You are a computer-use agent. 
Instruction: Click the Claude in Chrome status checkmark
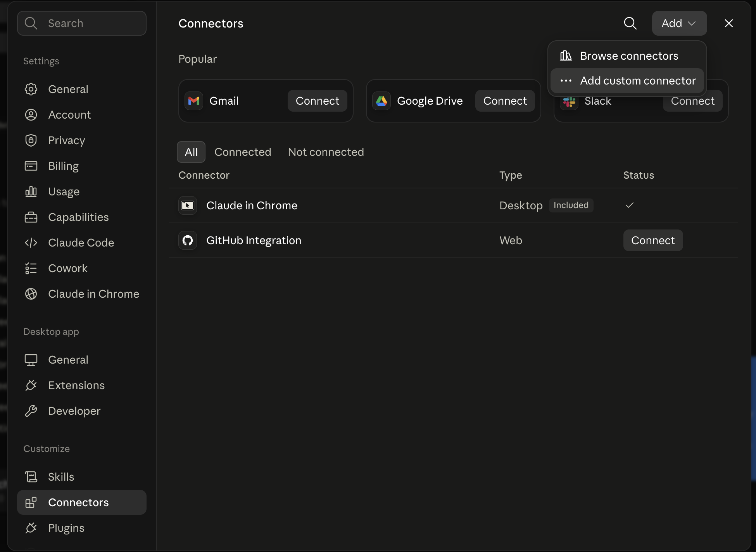[x=629, y=205]
